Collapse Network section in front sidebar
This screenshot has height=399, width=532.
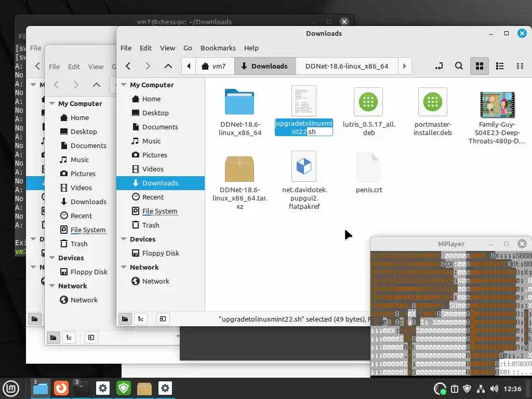coord(124,268)
